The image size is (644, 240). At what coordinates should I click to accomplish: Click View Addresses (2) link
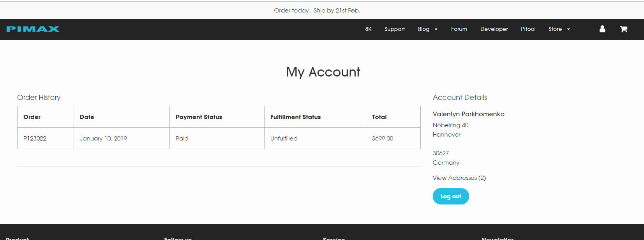click(x=459, y=178)
